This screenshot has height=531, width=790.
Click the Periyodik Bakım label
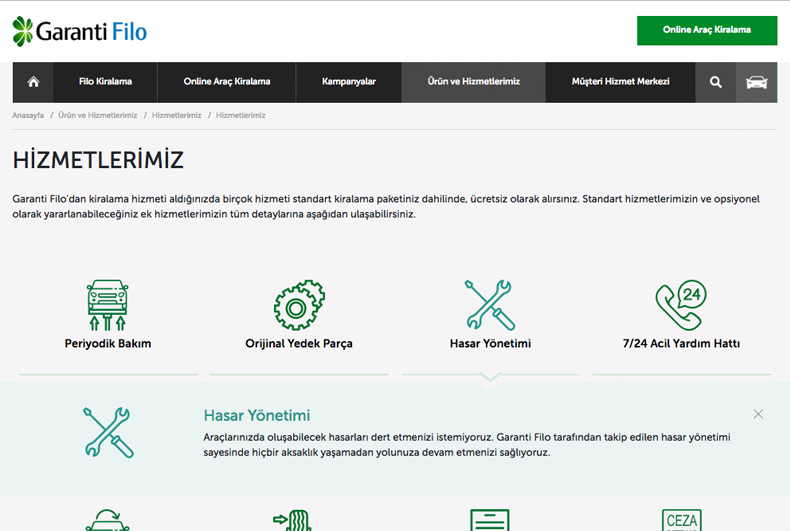[x=108, y=344]
